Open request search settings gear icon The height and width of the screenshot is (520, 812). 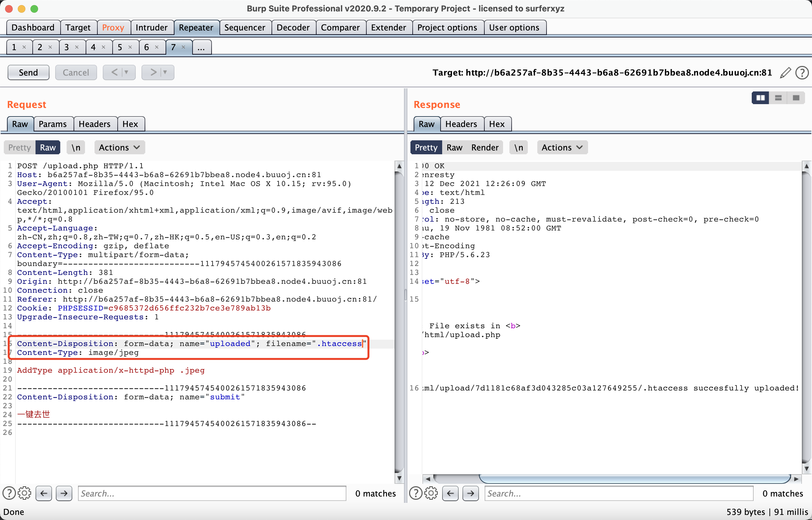coord(24,493)
